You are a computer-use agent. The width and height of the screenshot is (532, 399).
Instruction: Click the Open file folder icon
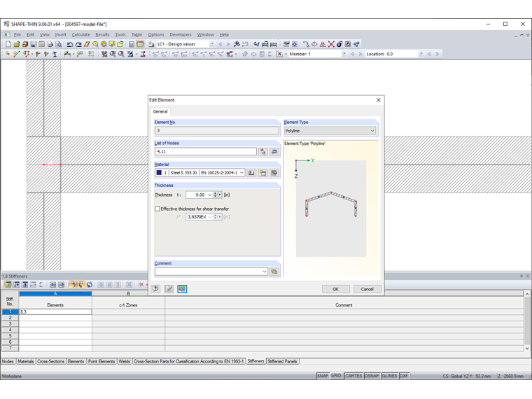point(17,44)
